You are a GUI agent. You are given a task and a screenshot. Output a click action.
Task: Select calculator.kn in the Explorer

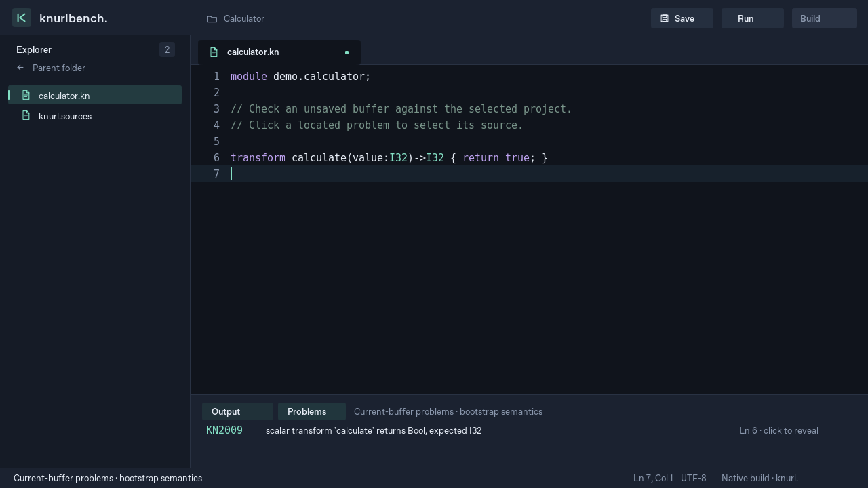click(95, 95)
